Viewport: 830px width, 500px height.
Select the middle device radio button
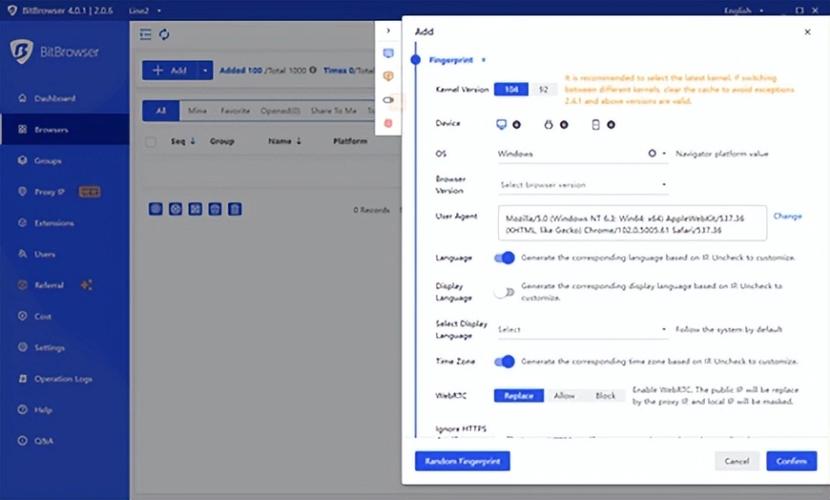click(x=564, y=125)
